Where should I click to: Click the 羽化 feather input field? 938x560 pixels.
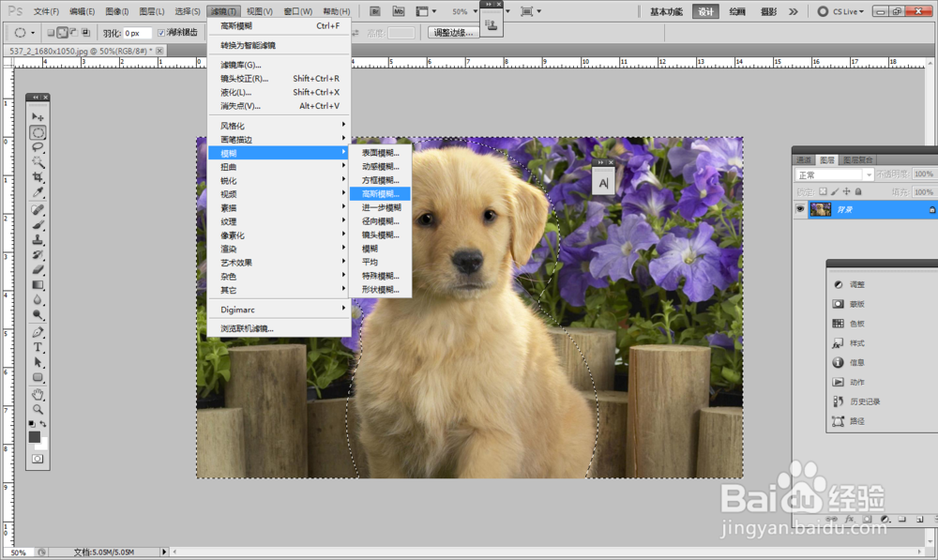click(x=137, y=33)
